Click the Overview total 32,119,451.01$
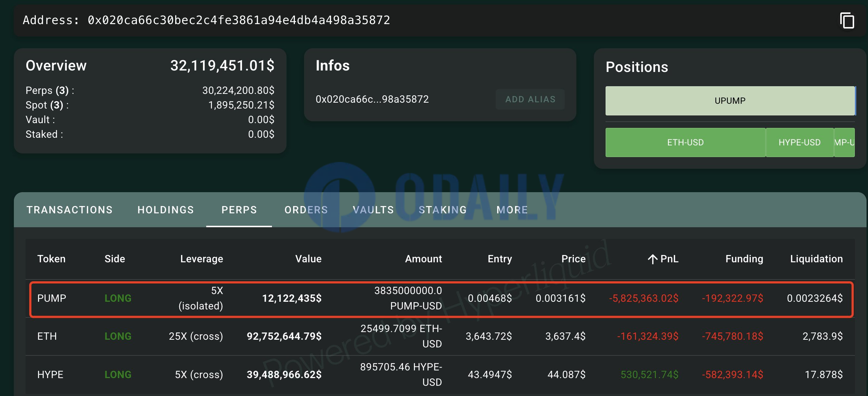Screen dimensions: 868x396 pos(222,66)
